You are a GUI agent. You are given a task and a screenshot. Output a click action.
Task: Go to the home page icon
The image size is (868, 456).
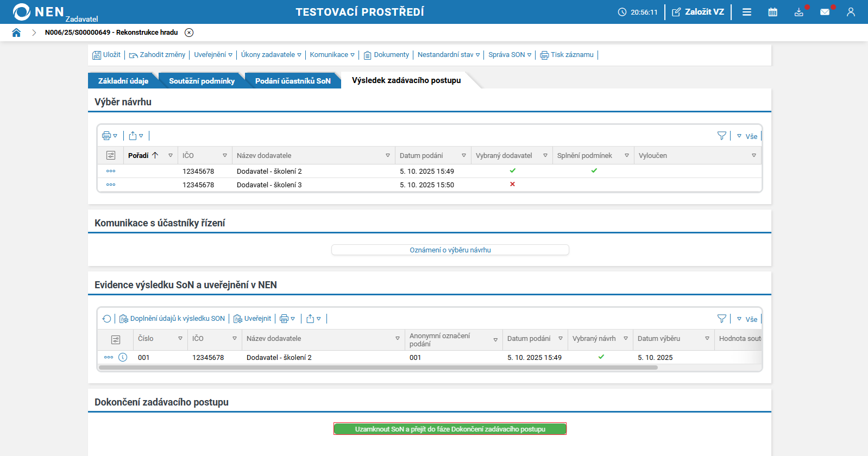click(x=16, y=33)
